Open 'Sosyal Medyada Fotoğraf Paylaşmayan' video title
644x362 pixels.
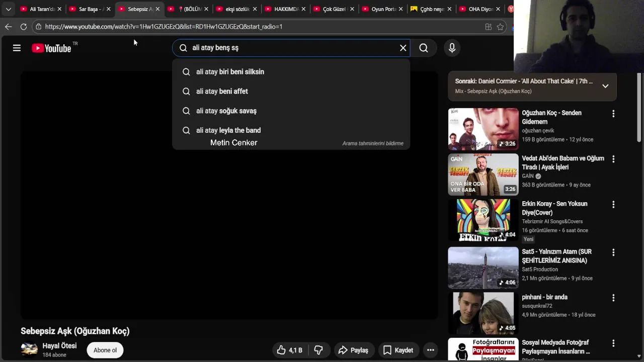555,347
